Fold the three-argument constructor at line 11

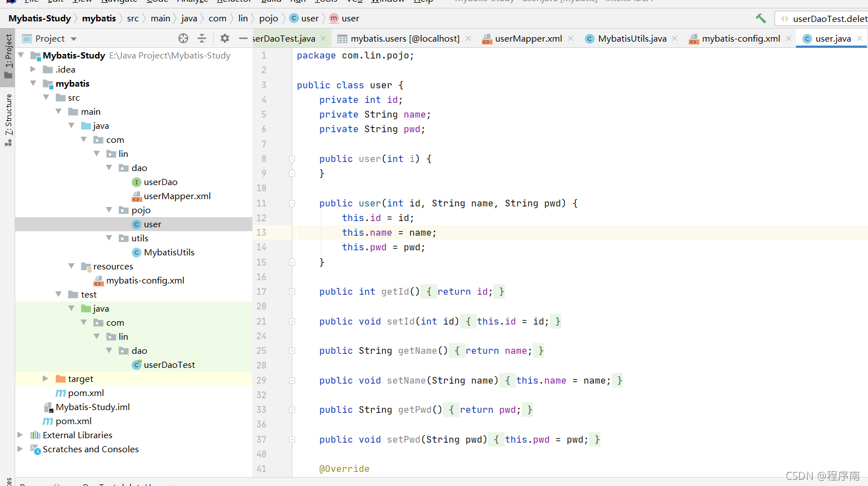point(292,204)
